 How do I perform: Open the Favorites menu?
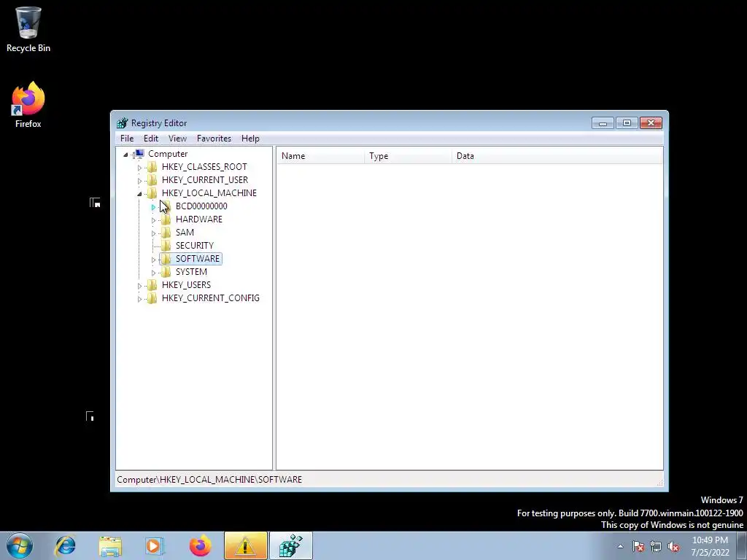214,139
